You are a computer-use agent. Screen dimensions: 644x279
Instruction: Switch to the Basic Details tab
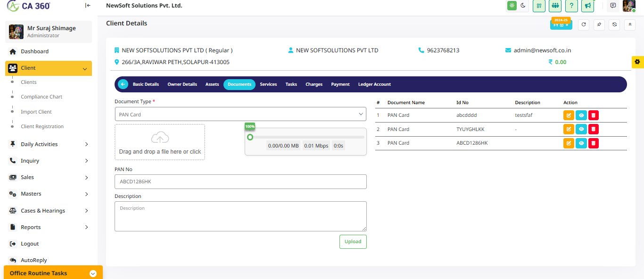coord(146,84)
